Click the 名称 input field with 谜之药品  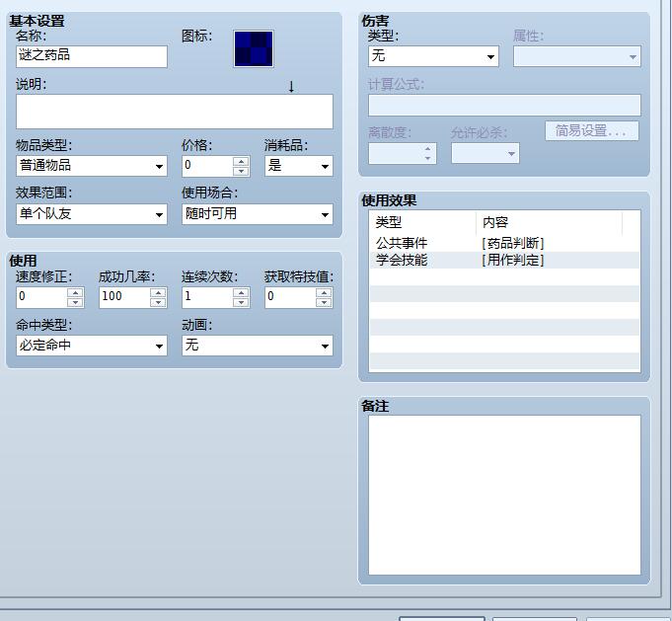92,56
